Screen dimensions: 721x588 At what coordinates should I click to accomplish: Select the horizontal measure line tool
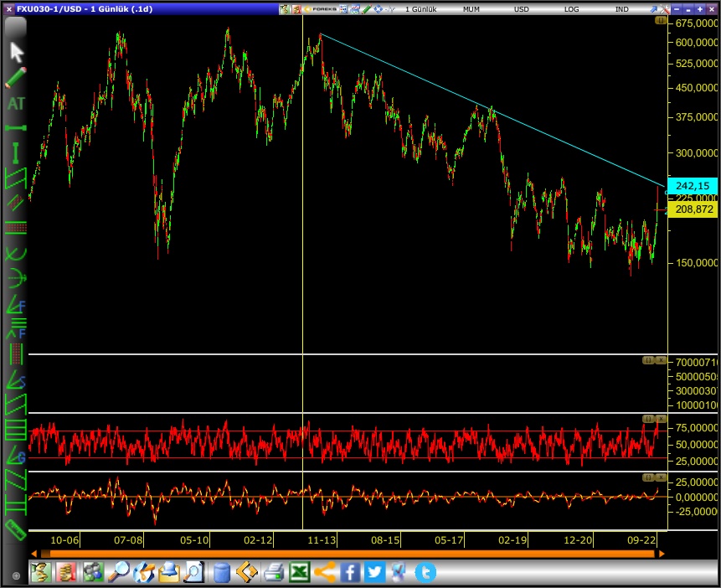(x=16, y=128)
